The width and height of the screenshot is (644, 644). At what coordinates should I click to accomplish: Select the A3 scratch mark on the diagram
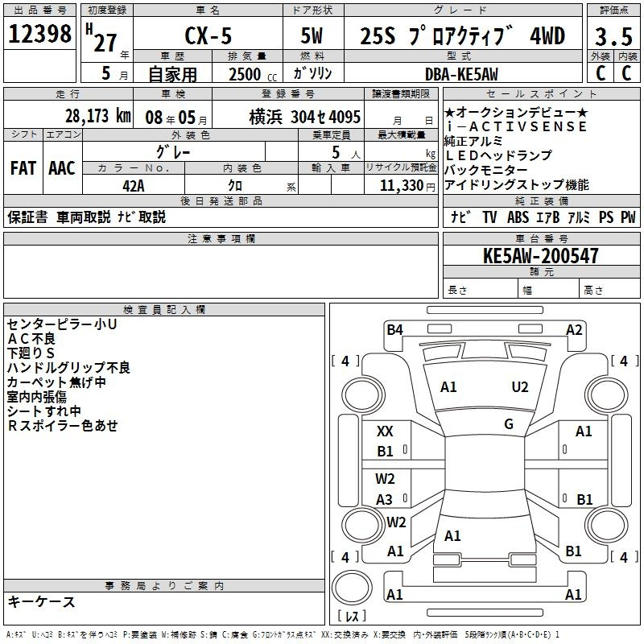[385, 499]
